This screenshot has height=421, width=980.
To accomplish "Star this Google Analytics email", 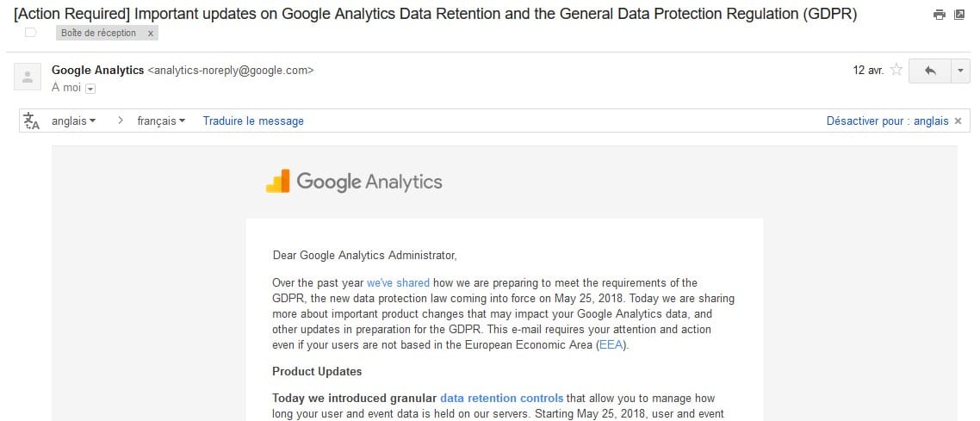I will coord(896,71).
